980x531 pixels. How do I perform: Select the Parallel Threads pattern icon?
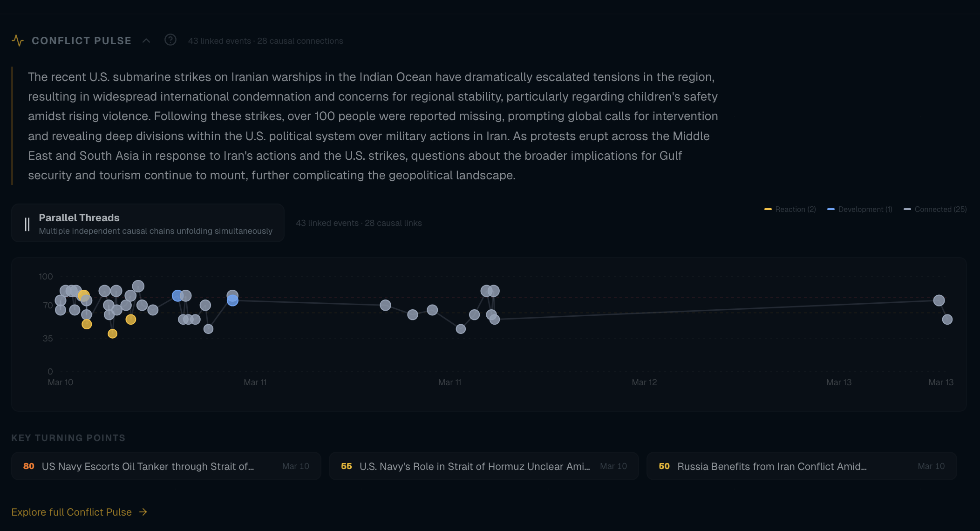pyautogui.click(x=27, y=223)
